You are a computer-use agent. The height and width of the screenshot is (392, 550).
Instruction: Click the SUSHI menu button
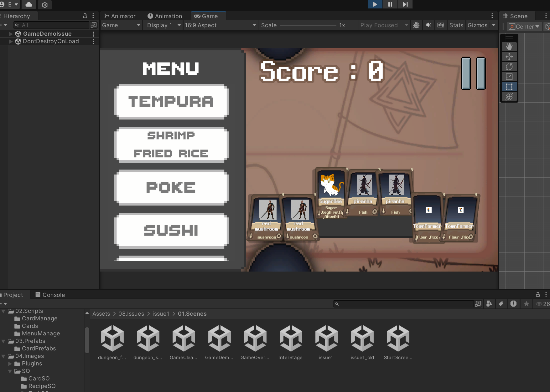click(x=171, y=231)
